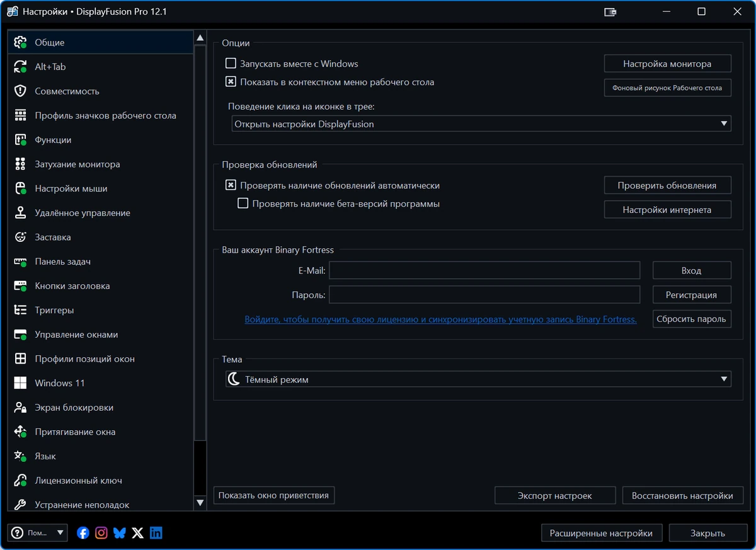Click the Alt+Tab sidebar icon
This screenshot has width=756, height=550.
[x=20, y=67]
